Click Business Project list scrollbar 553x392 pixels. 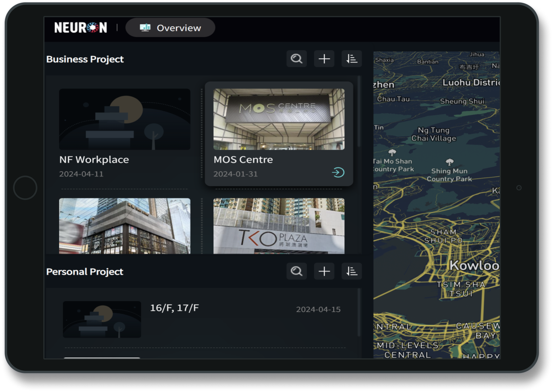[x=359, y=111]
